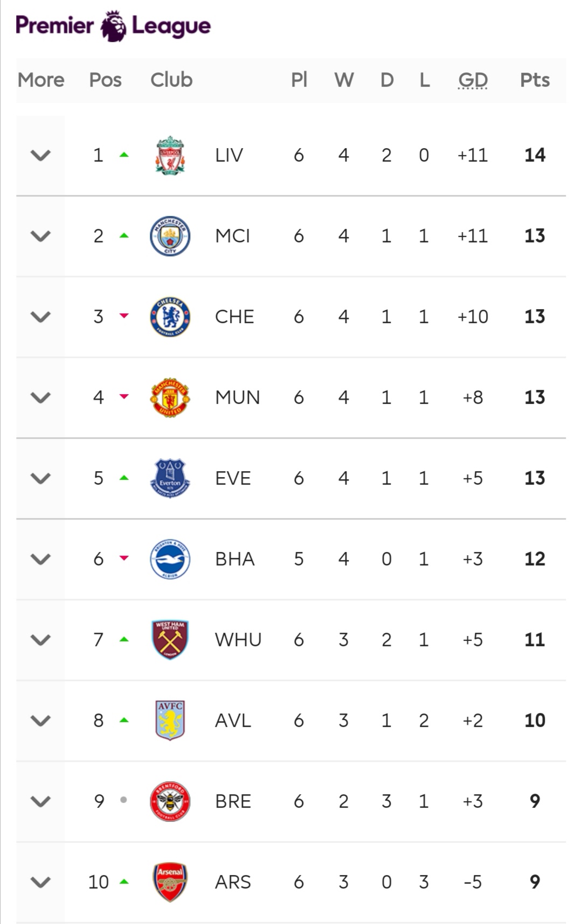The width and height of the screenshot is (582, 924).
Task: Open the MCI club name link
Action: (x=232, y=236)
